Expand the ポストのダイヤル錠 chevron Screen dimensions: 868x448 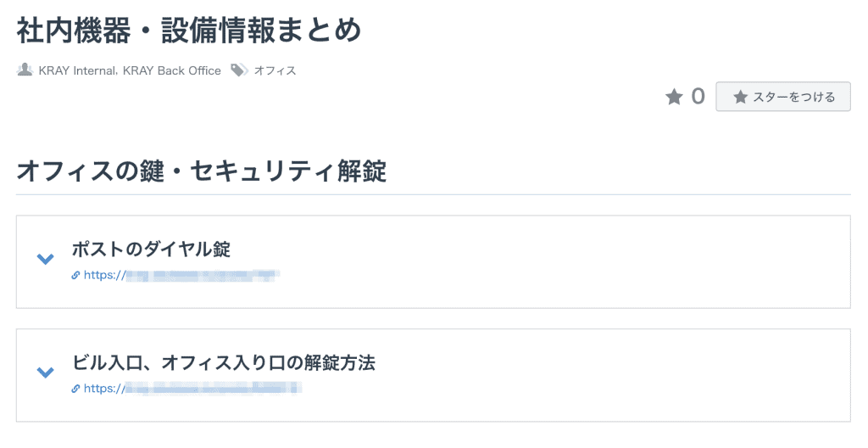point(45,259)
